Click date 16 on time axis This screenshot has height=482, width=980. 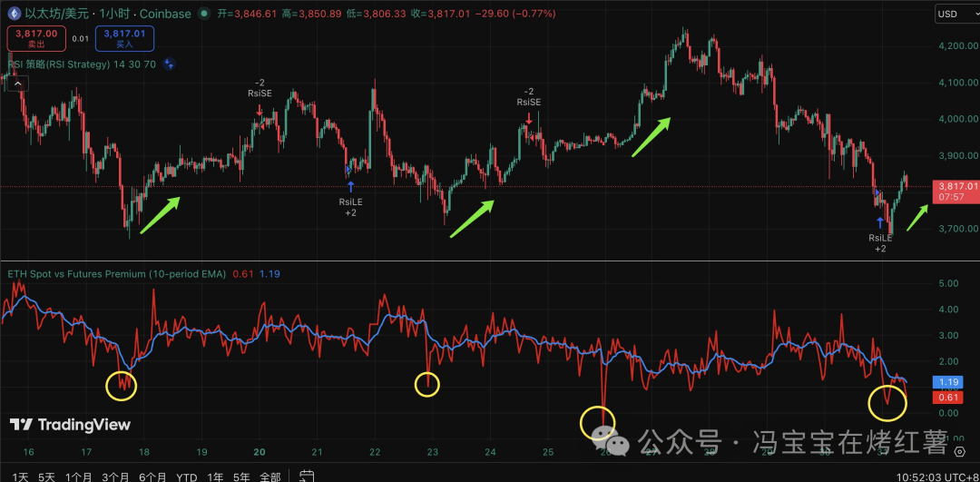pos(28,452)
